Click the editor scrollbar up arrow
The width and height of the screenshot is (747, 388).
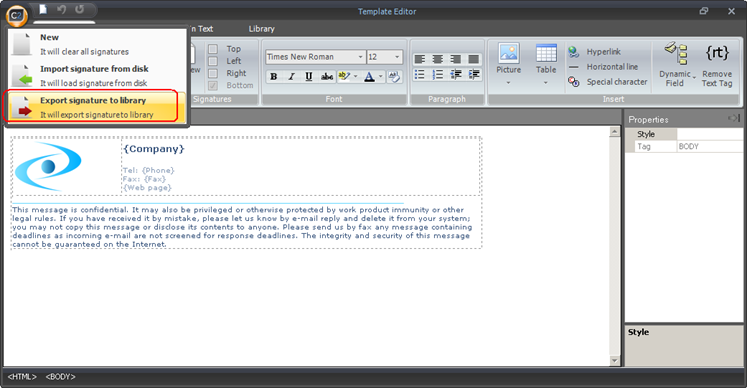[615, 132]
